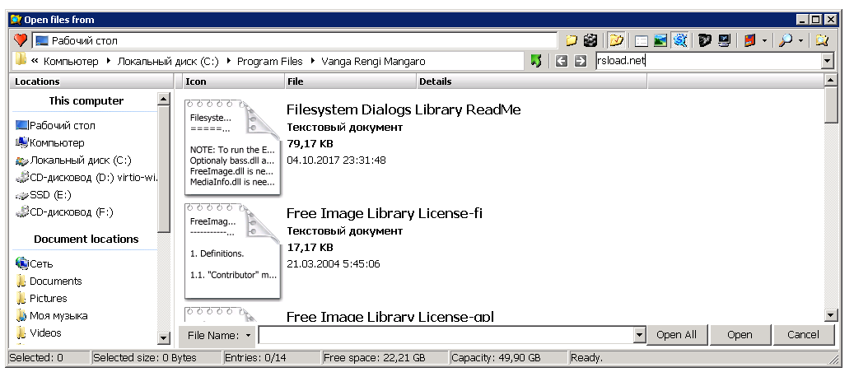The image size is (868, 386).
Task: Go forward with the right arrow button
Action: point(580,61)
